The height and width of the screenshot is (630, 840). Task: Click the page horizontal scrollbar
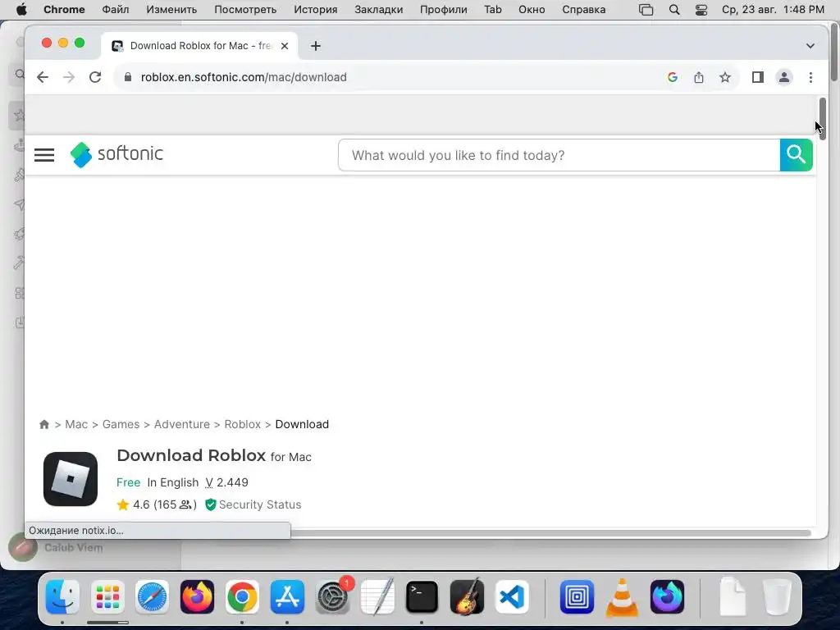550,532
